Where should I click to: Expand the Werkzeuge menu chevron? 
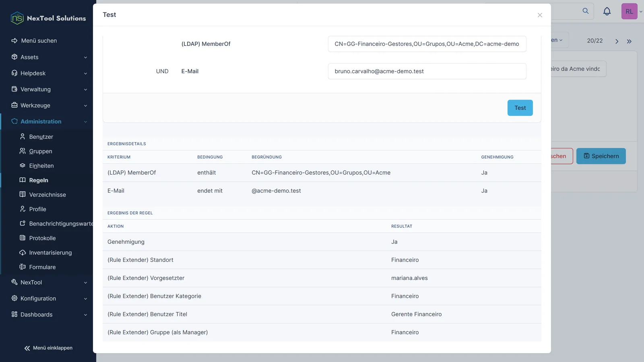85,106
